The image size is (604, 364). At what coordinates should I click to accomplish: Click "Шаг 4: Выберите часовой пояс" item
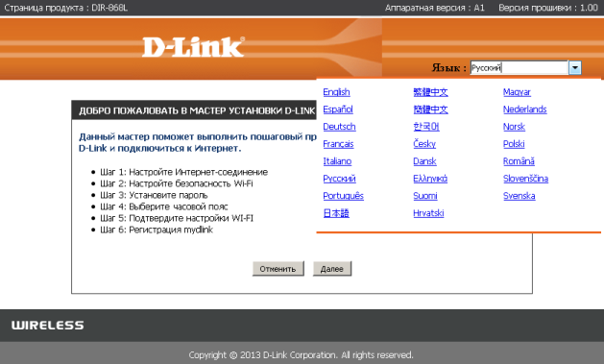click(x=163, y=206)
